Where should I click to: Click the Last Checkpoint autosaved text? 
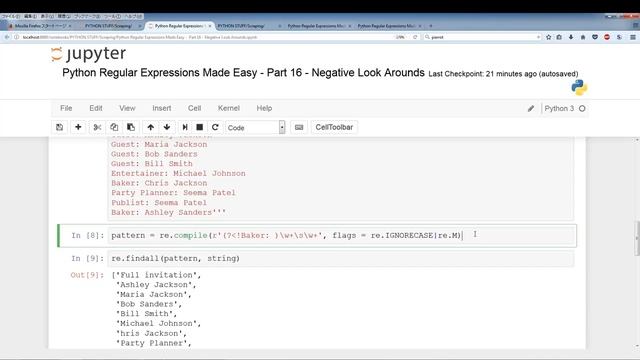[x=503, y=74]
